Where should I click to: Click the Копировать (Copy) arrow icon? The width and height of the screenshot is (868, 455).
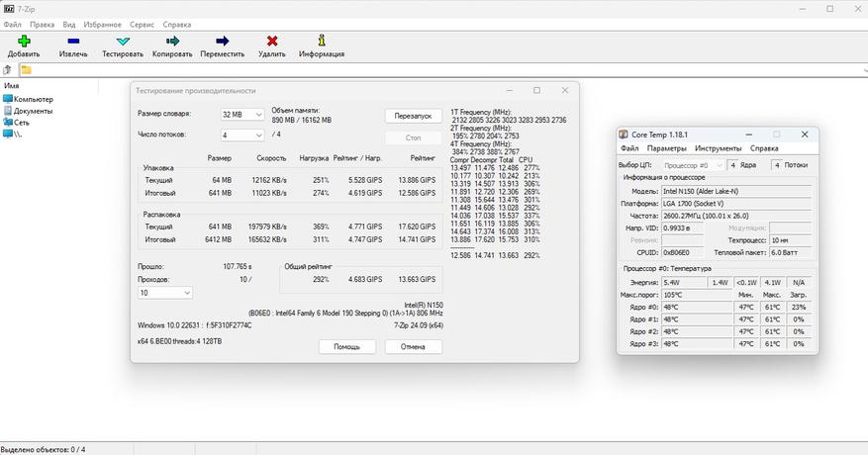[173, 41]
